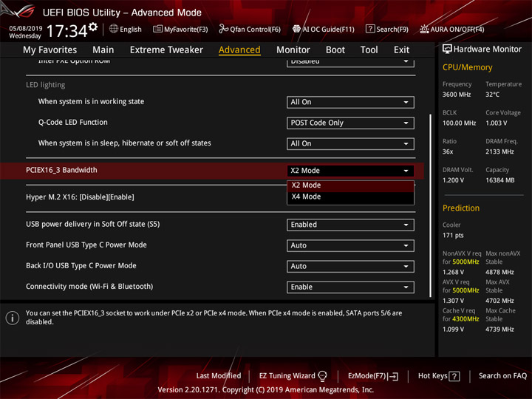Choose X4 Mode from the dropdown list
This screenshot has height=399, width=532.
click(350, 197)
